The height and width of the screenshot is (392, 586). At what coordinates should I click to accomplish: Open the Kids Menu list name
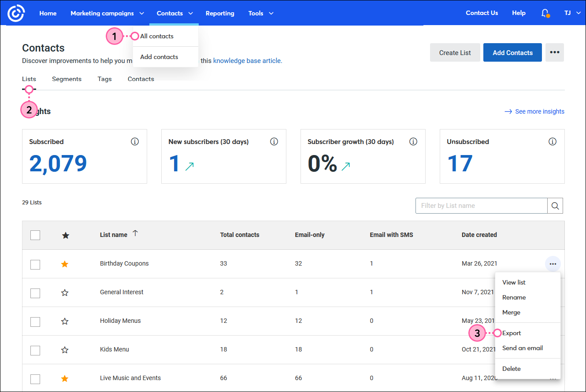pyautogui.click(x=115, y=349)
